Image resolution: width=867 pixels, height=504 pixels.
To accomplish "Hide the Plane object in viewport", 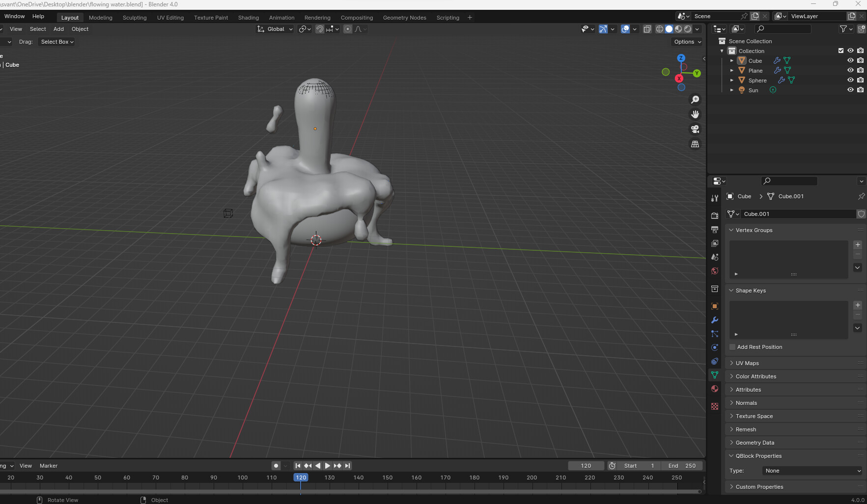I will tap(850, 70).
